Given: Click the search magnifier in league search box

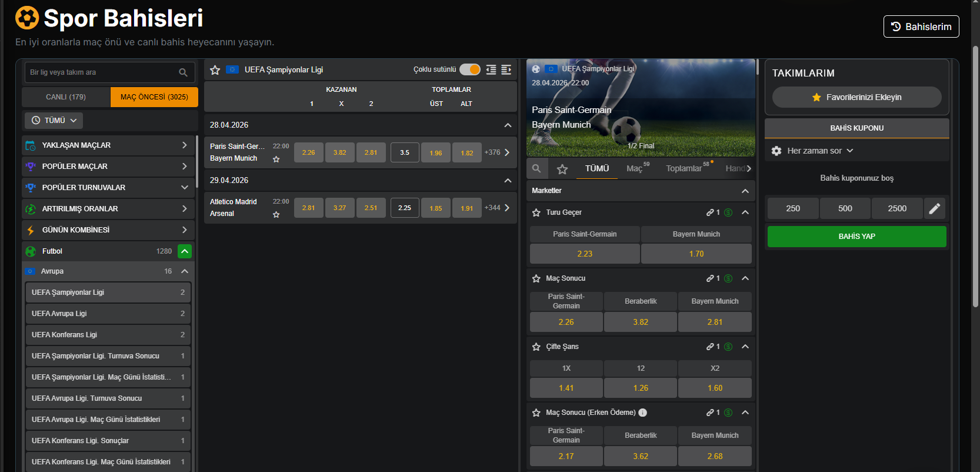Looking at the screenshot, I should 183,72.
